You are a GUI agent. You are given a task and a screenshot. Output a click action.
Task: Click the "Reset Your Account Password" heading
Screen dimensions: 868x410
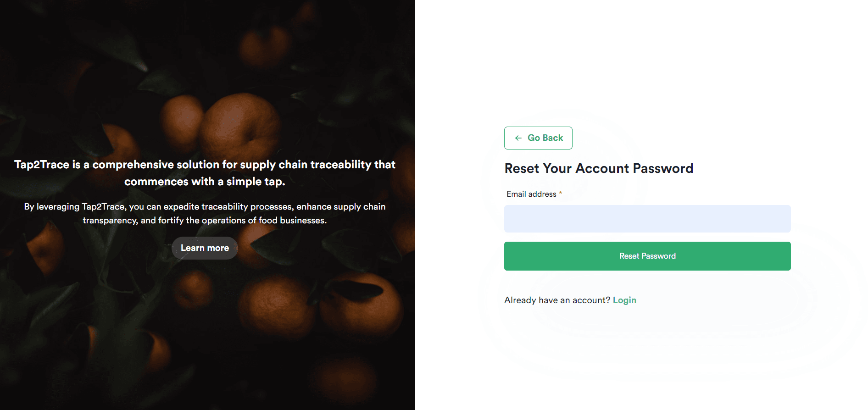coord(598,168)
